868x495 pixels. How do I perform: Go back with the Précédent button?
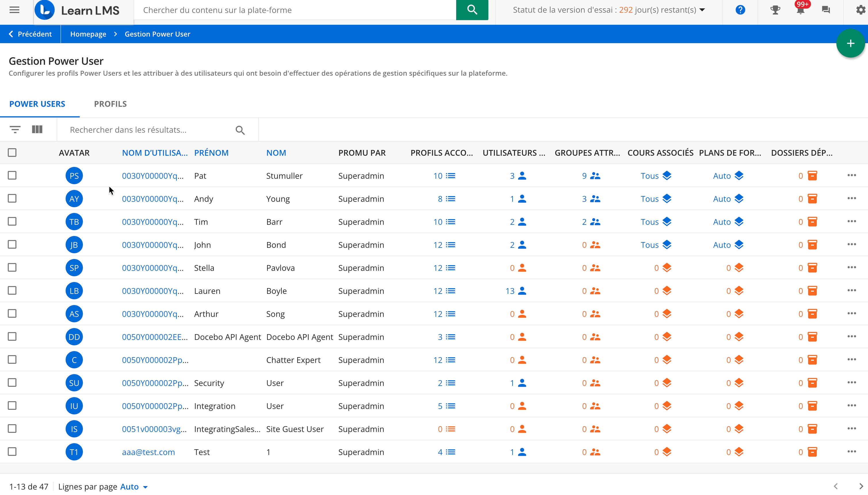tap(30, 34)
